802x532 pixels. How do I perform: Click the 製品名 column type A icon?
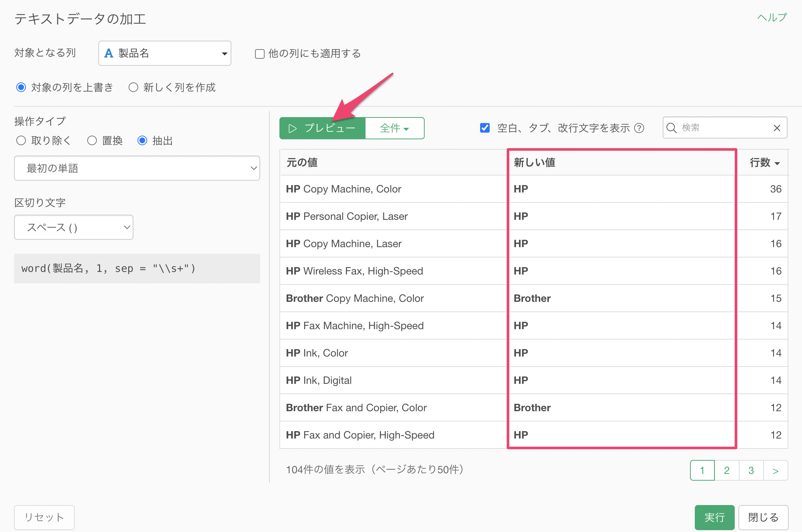tap(109, 53)
